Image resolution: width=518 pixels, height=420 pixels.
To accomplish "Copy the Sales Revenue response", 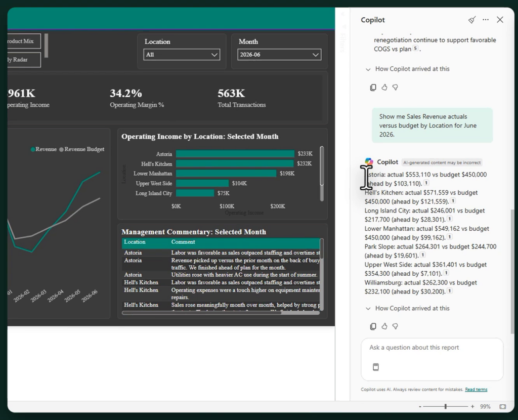I will pos(373,326).
